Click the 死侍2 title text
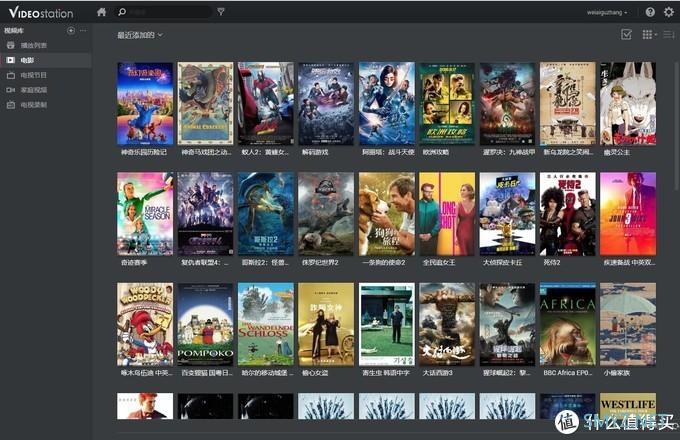The width and height of the screenshot is (680, 440). 552,262
